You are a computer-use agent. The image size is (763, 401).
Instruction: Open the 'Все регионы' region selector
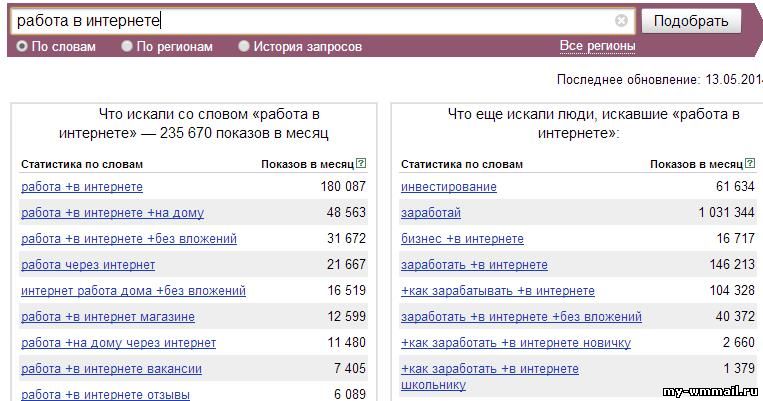click(598, 46)
